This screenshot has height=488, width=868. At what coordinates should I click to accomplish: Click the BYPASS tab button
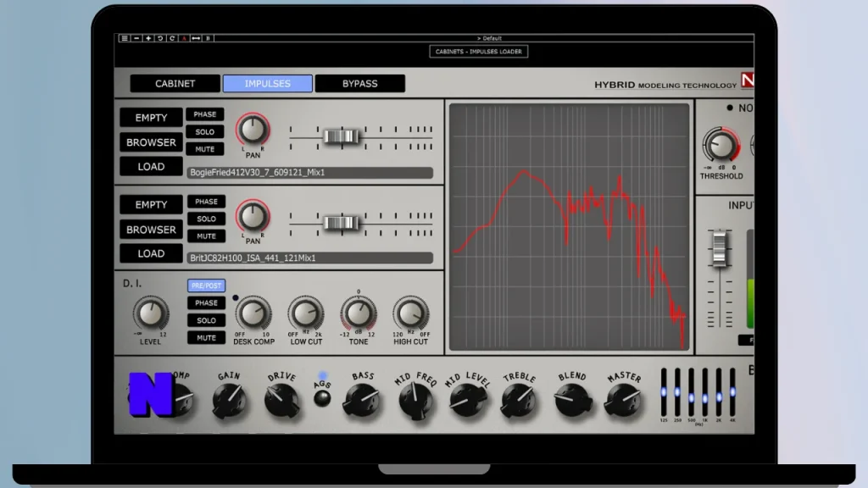359,84
